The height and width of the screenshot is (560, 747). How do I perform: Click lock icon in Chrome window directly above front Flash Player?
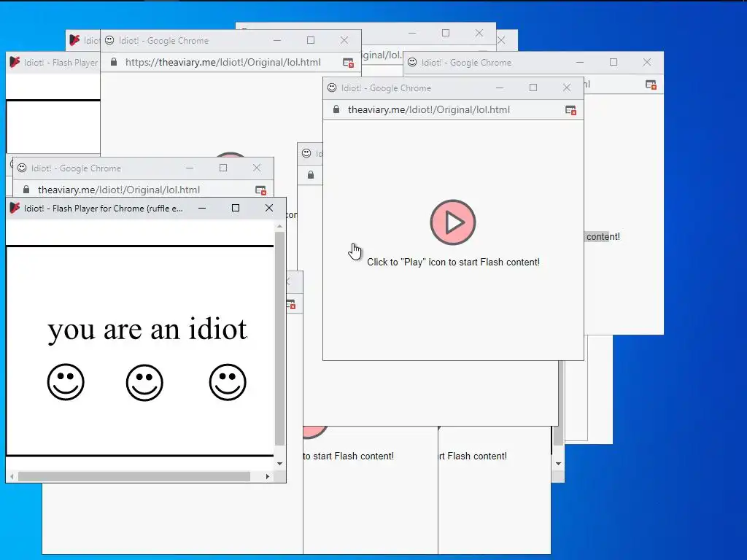point(26,190)
